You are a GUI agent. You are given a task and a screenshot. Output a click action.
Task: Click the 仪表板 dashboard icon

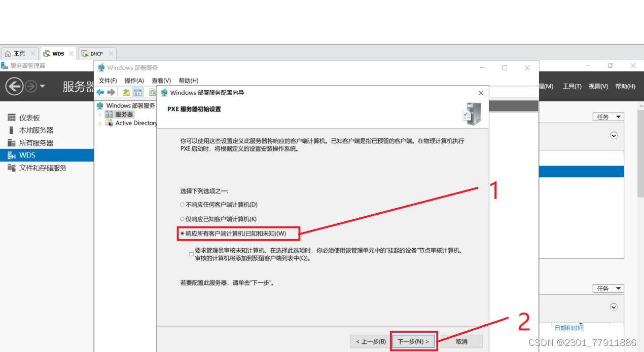coord(11,118)
